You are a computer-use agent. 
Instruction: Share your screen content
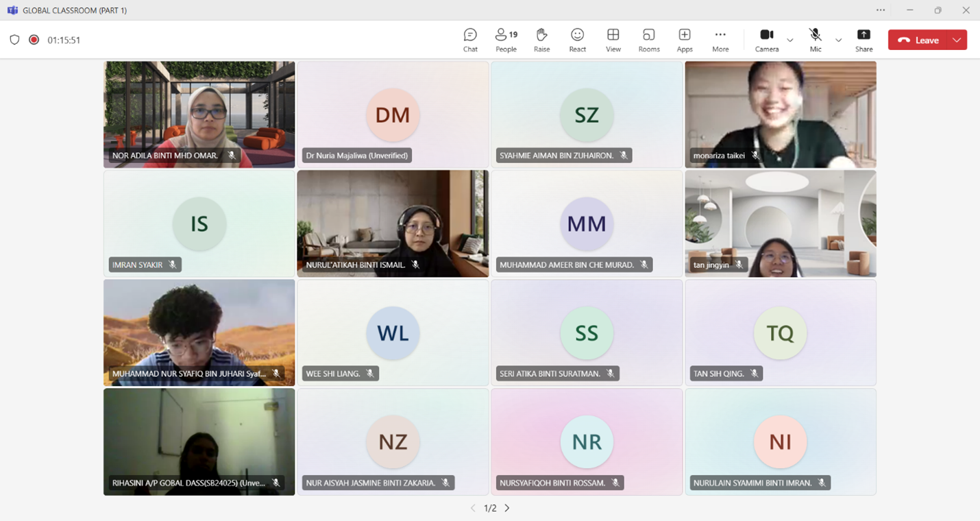[863, 40]
